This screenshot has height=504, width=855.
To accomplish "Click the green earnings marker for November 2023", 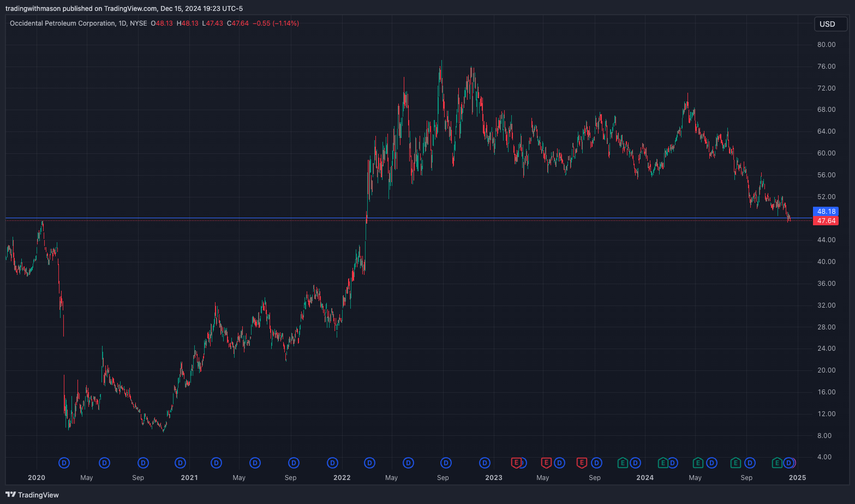I will click(623, 463).
